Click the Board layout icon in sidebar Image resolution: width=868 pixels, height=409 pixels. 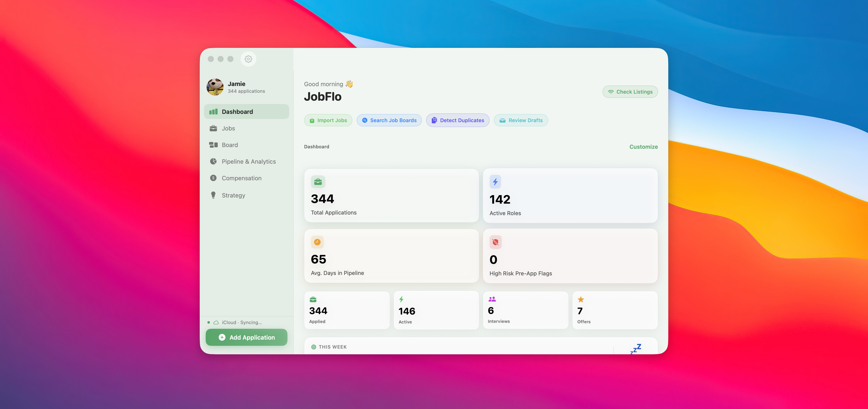(x=213, y=145)
